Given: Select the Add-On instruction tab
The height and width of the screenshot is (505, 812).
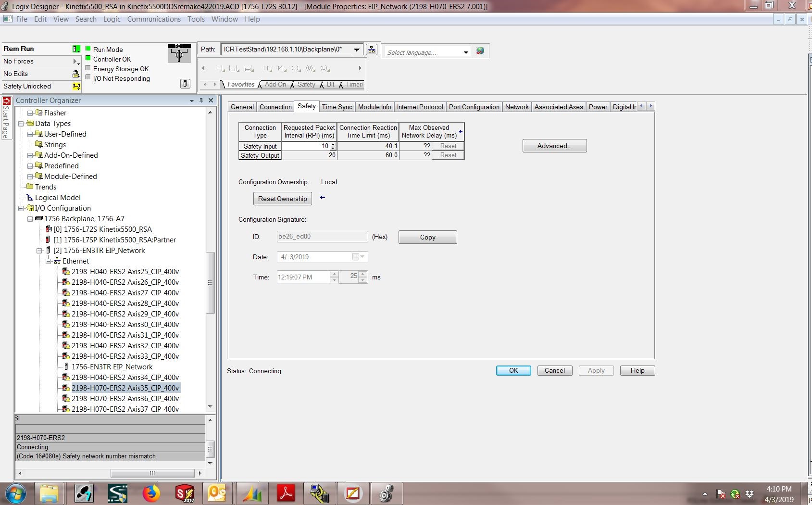Looking at the screenshot, I should pyautogui.click(x=275, y=84).
